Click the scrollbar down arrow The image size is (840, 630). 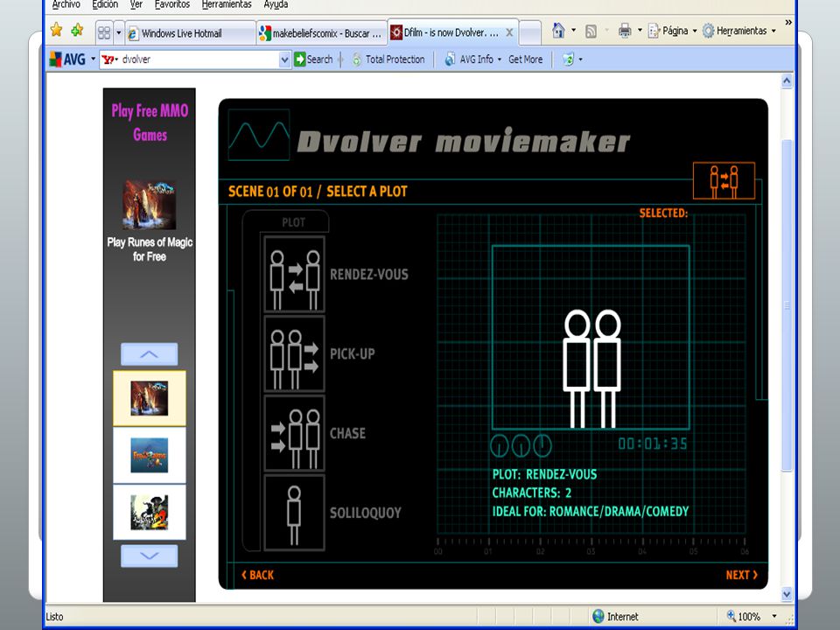pyautogui.click(x=787, y=593)
